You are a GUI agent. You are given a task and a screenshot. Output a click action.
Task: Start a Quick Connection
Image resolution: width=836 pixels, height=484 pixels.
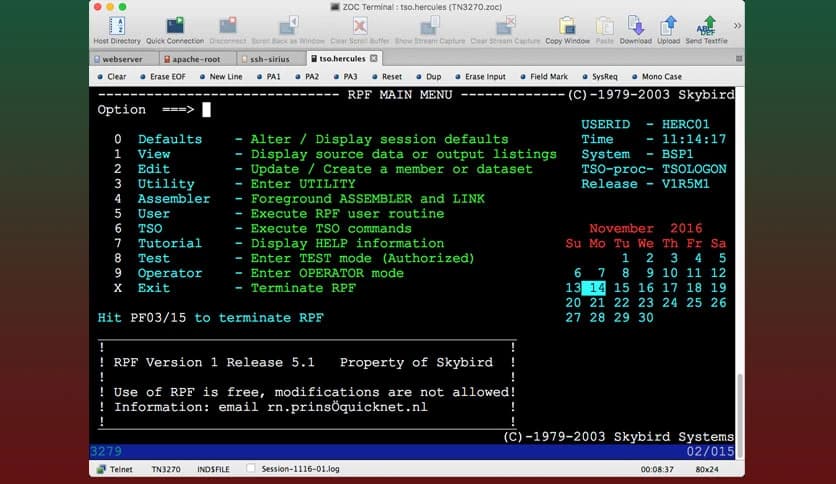175,30
